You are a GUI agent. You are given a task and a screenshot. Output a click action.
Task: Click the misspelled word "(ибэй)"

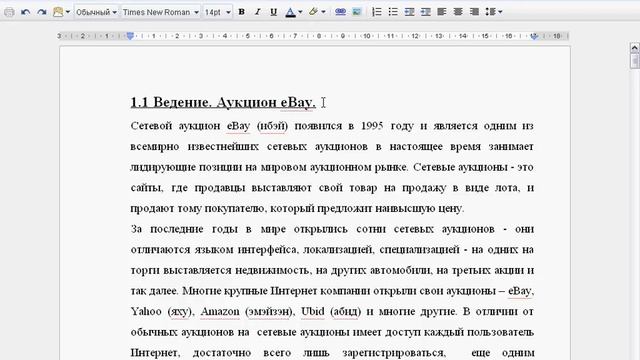(272, 126)
